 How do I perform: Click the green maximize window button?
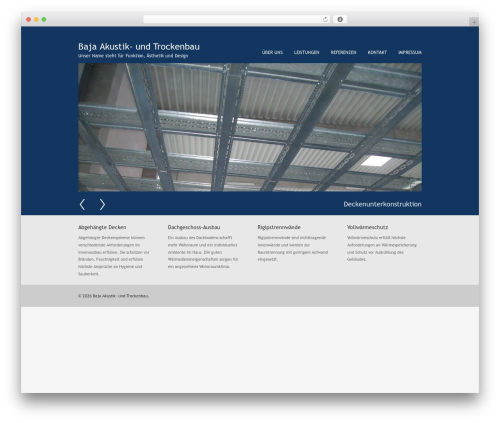point(44,19)
